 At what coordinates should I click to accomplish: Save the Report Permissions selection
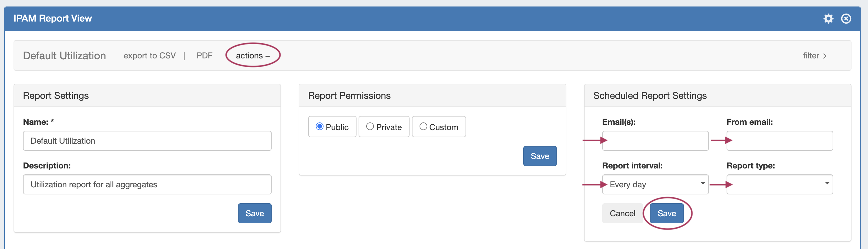pos(539,156)
